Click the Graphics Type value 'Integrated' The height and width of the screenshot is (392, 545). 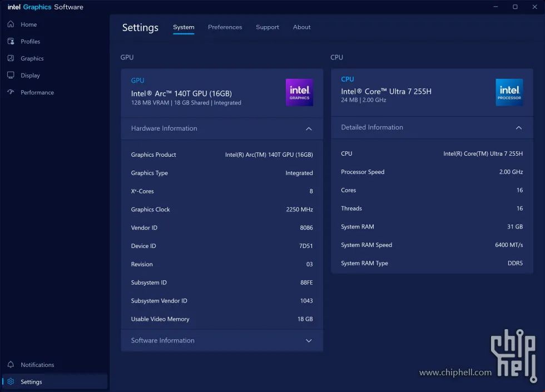point(299,173)
